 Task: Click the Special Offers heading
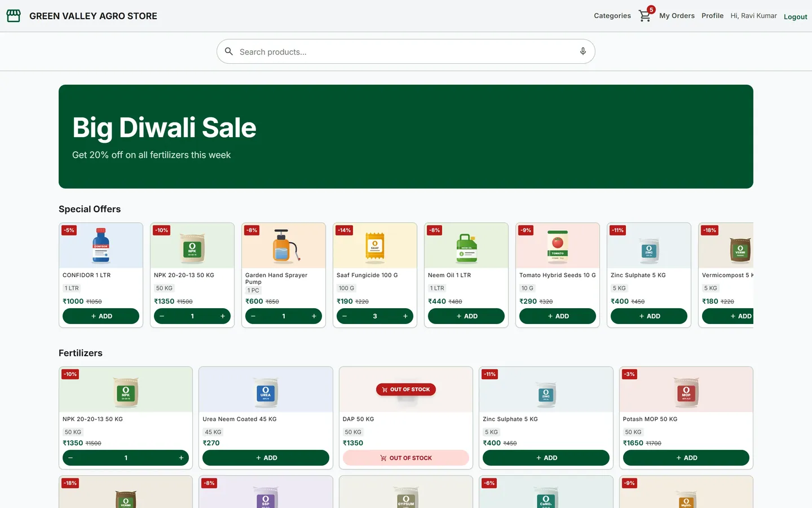(90, 209)
